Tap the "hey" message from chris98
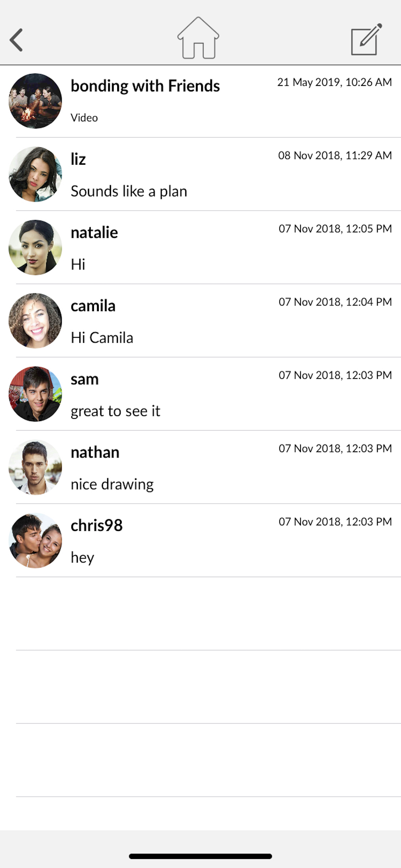Image resolution: width=401 pixels, height=868 pixels. [x=83, y=558]
